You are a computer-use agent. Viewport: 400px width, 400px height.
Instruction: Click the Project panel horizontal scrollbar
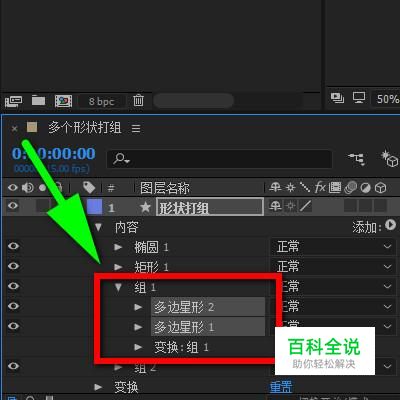[194, 101]
